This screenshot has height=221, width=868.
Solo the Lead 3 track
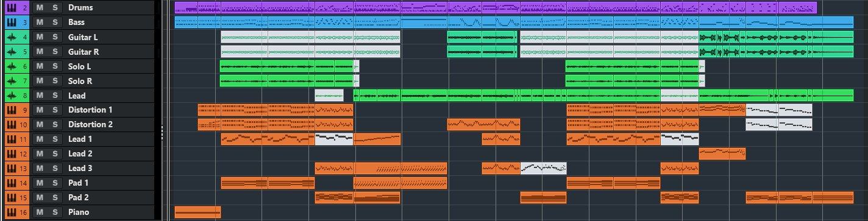55,169
